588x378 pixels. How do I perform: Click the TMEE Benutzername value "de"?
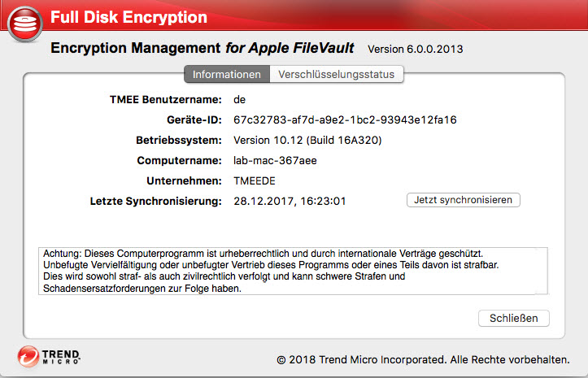(x=239, y=100)
